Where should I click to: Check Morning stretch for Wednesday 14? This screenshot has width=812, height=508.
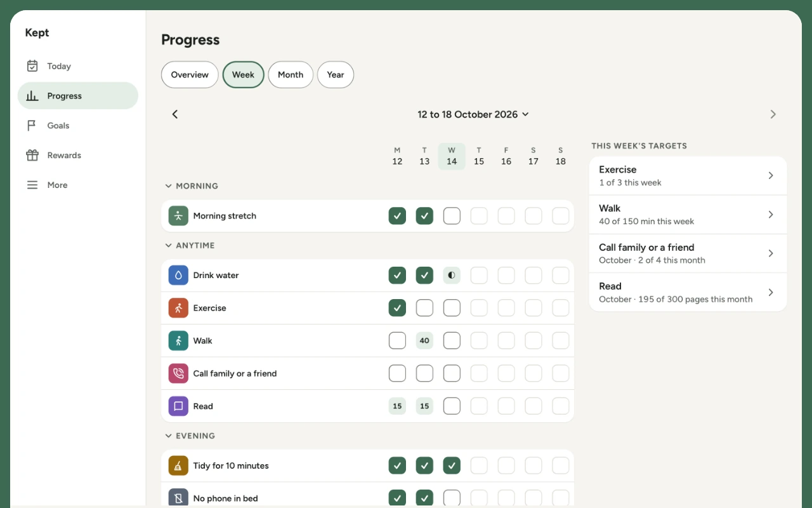click(x=452, y=216)
